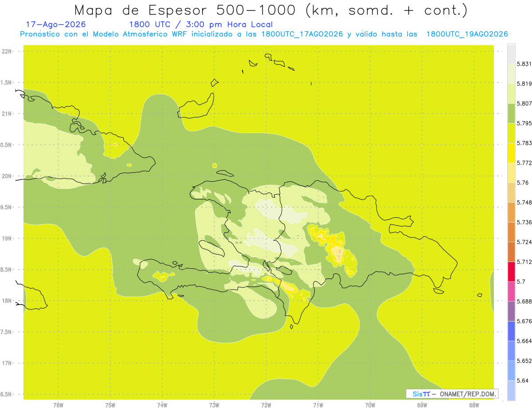This screenshot has height=411, width=532.
Task: Click the 74W longitude axis label
Action: 162,405
